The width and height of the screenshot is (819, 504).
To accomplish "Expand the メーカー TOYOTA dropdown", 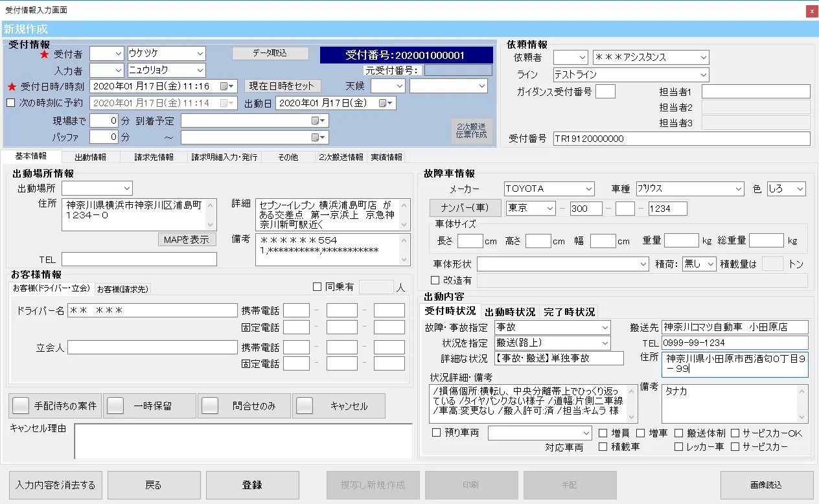I will click(588, 189).
